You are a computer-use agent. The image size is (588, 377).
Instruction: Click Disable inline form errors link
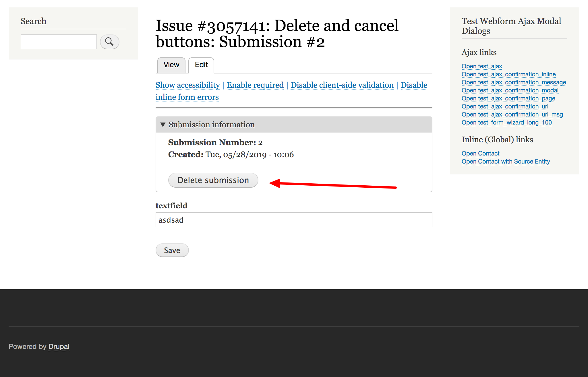point(187,97)
